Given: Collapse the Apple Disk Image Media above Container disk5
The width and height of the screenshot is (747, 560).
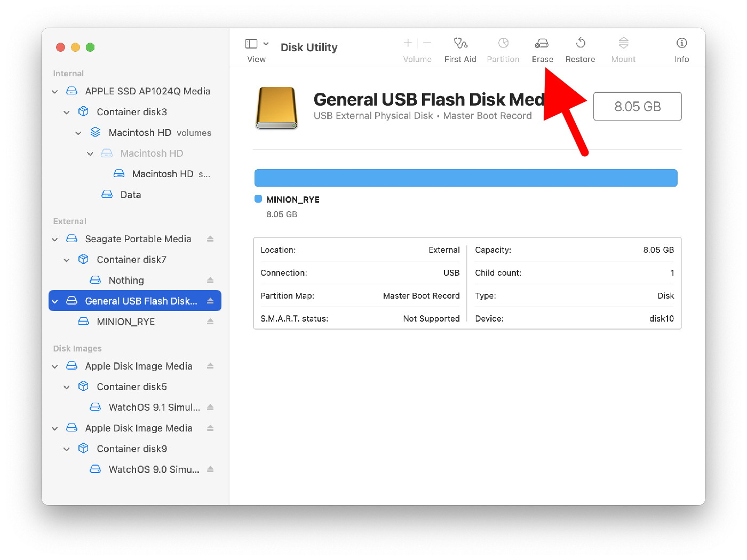Looking at the screenshot, I should tap(55, 366).
